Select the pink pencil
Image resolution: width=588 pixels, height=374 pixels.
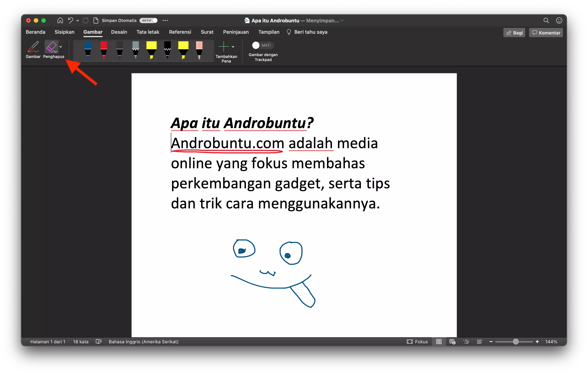(199, 50)
